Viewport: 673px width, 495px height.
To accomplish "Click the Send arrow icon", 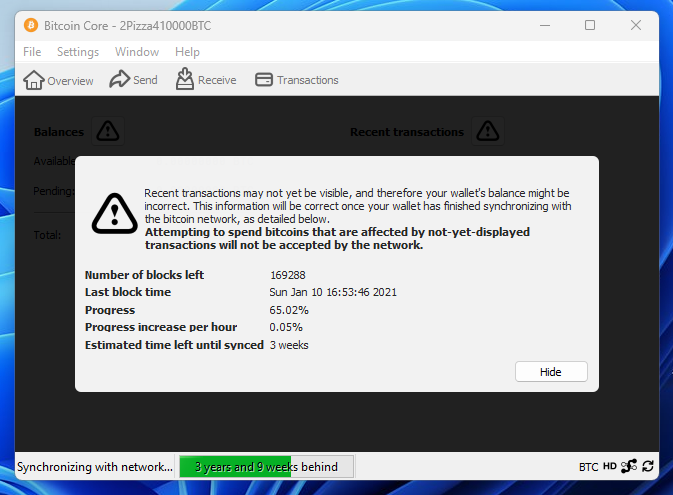I will point(119,79).
